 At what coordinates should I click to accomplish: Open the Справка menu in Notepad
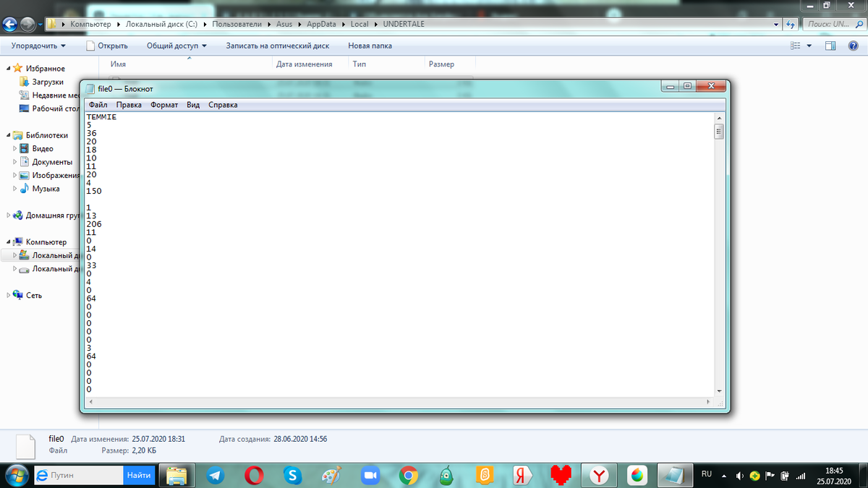point(223,105)
